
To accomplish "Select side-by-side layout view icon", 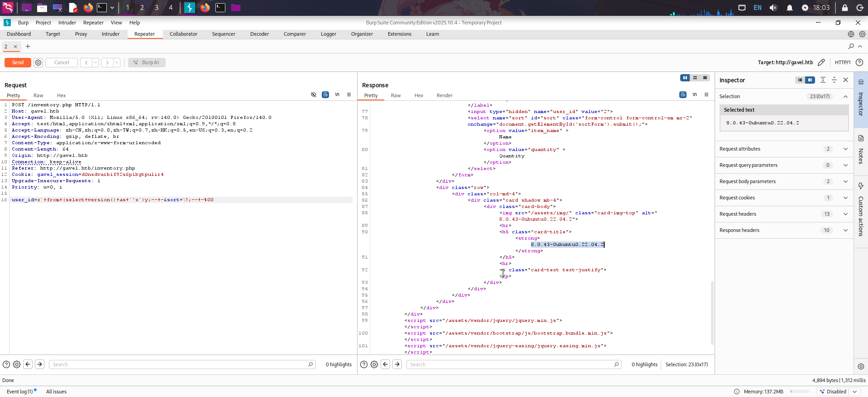I will (x=685, y=78).
